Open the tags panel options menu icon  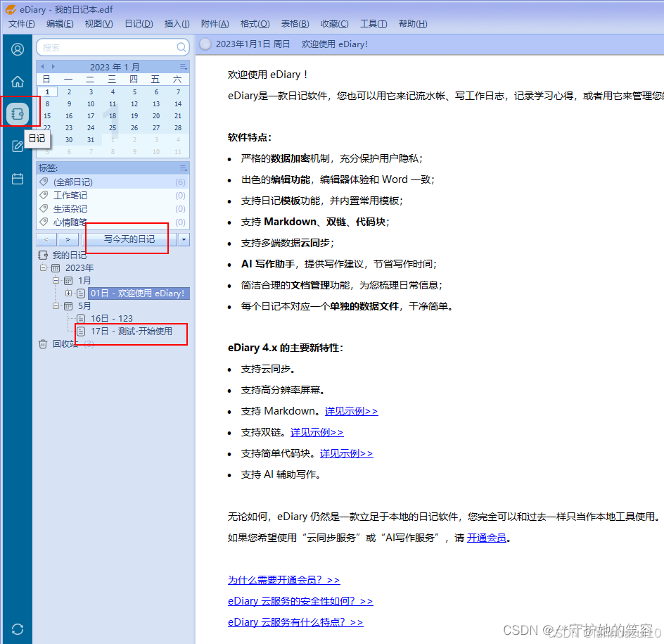tap(183, 168)
